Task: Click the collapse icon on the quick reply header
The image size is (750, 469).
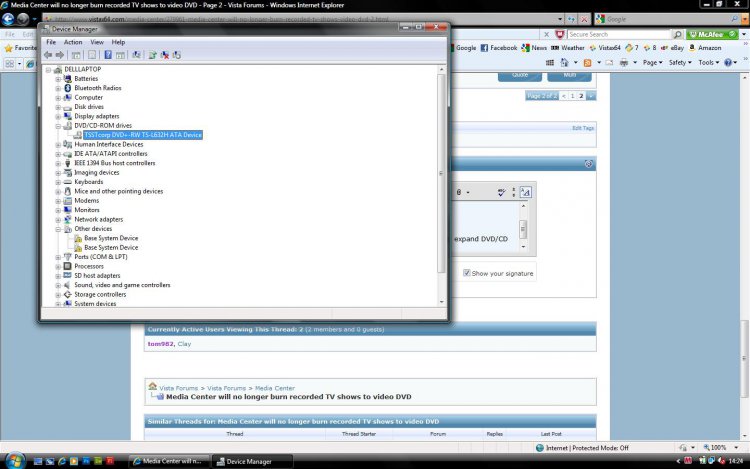Action: tap(588, 164)
